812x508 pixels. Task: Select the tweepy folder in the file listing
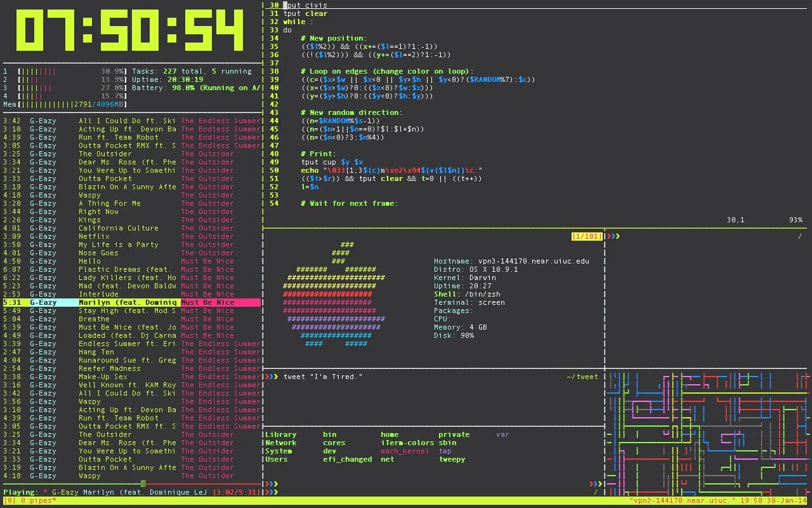point(452,459)
